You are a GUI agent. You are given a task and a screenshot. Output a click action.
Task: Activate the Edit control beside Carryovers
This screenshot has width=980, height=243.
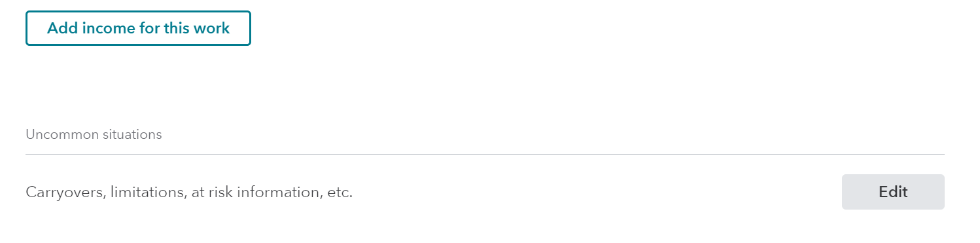(x=893, y=192)
